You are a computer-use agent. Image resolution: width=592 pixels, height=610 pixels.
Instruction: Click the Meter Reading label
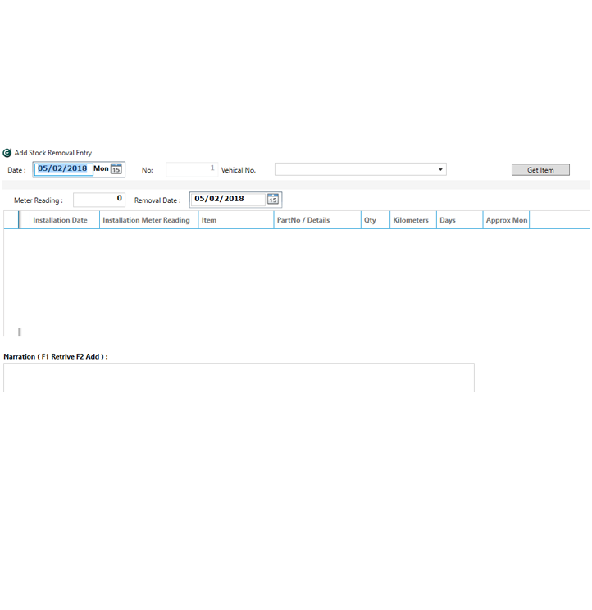pos(38,200)
